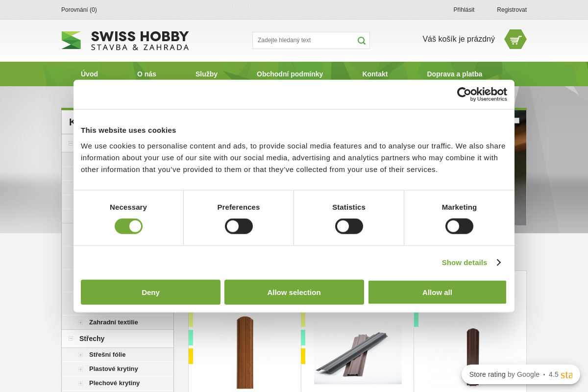
Task: Enable the Marketing cookies toggle
Action: click(x=459, y=226)
